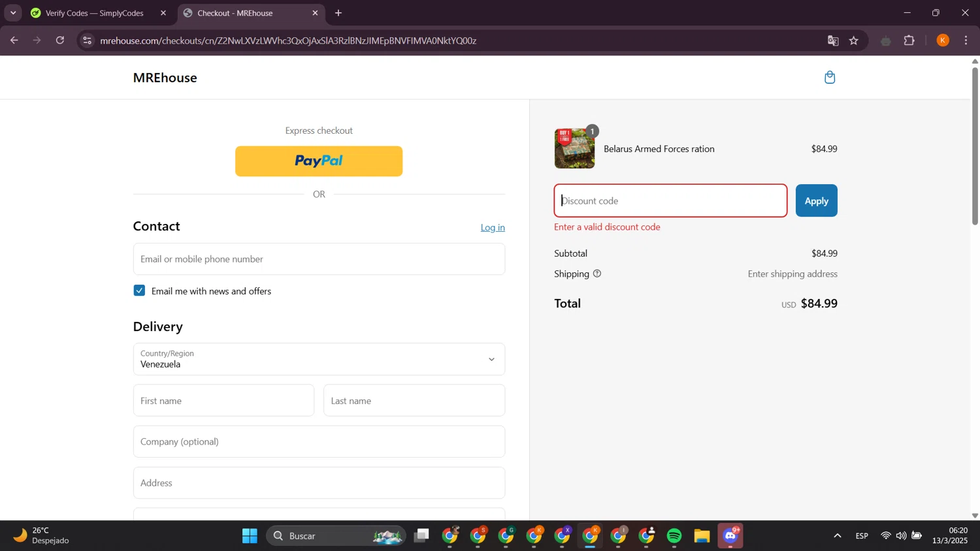Image resolution: width=980 pixels, height=551 pixels.
Task: Reload the checkout page
Action: click(x=60, y=40)
